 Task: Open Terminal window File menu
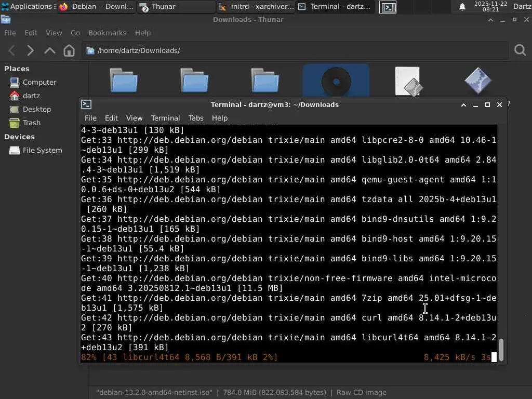[90, 118]
